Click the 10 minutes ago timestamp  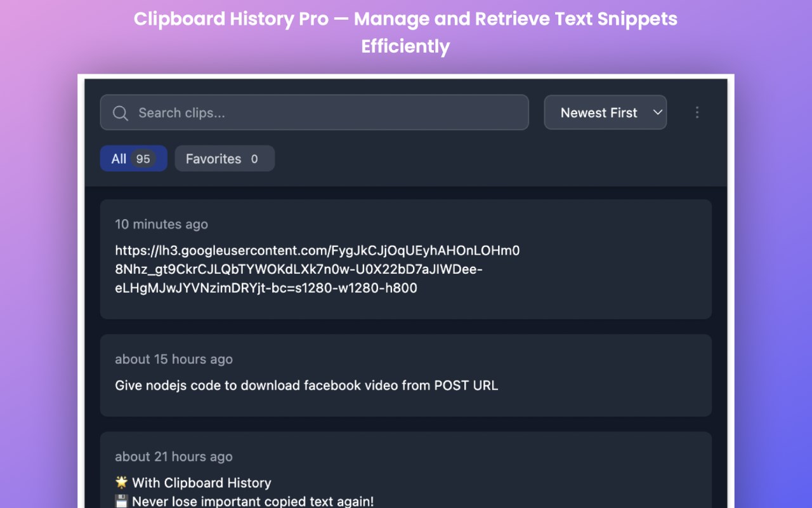161,224
